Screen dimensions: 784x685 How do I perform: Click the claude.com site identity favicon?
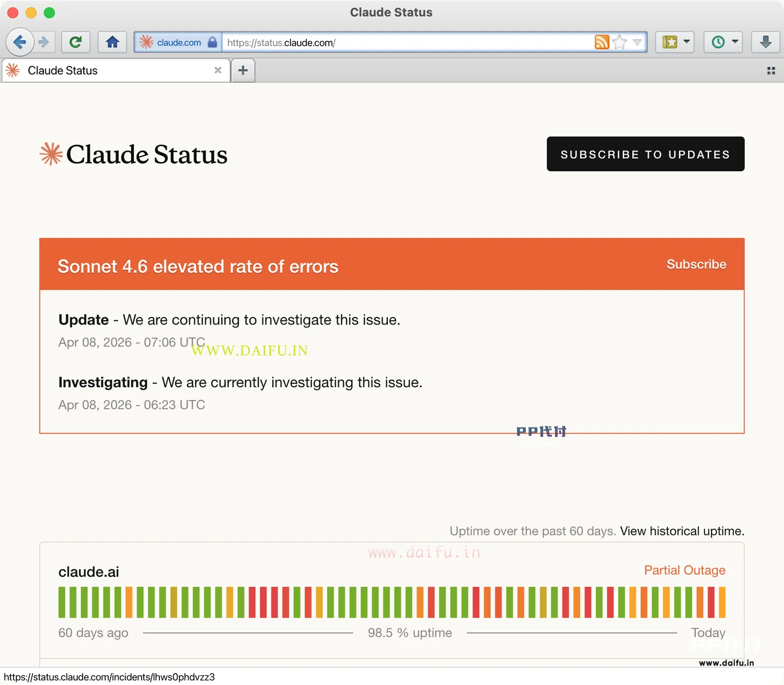coord(146,42)
